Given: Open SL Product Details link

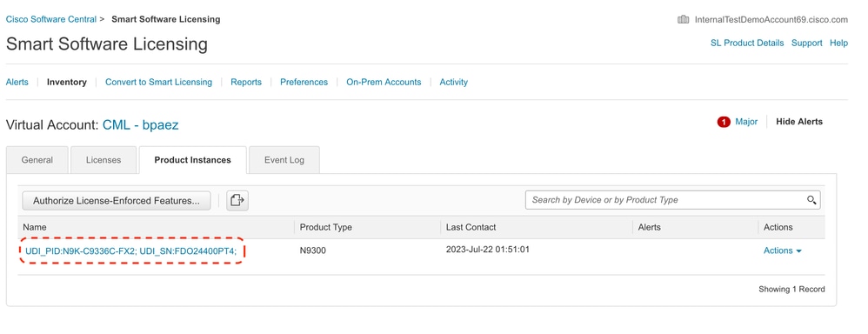Looking at the screenshot, I should pos(747,43).
